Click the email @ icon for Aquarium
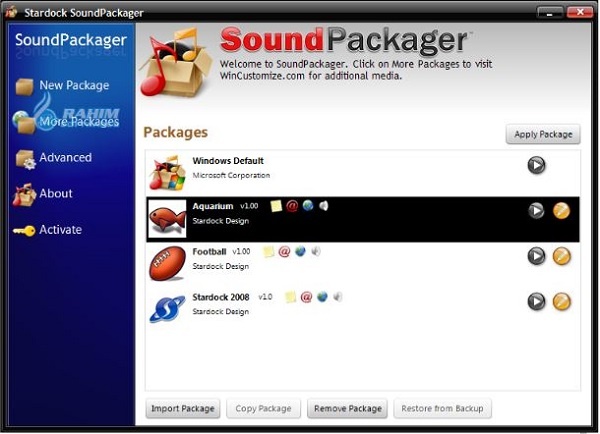 coord(292,206)
